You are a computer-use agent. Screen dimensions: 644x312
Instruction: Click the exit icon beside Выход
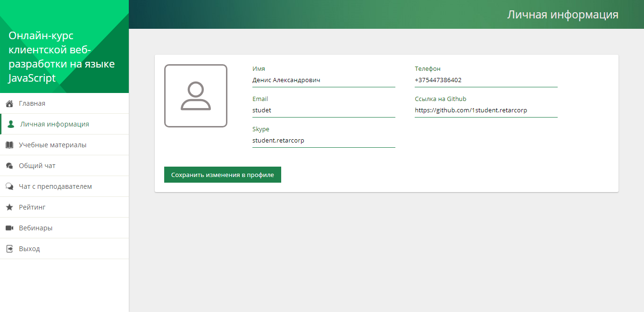[9, 249]
